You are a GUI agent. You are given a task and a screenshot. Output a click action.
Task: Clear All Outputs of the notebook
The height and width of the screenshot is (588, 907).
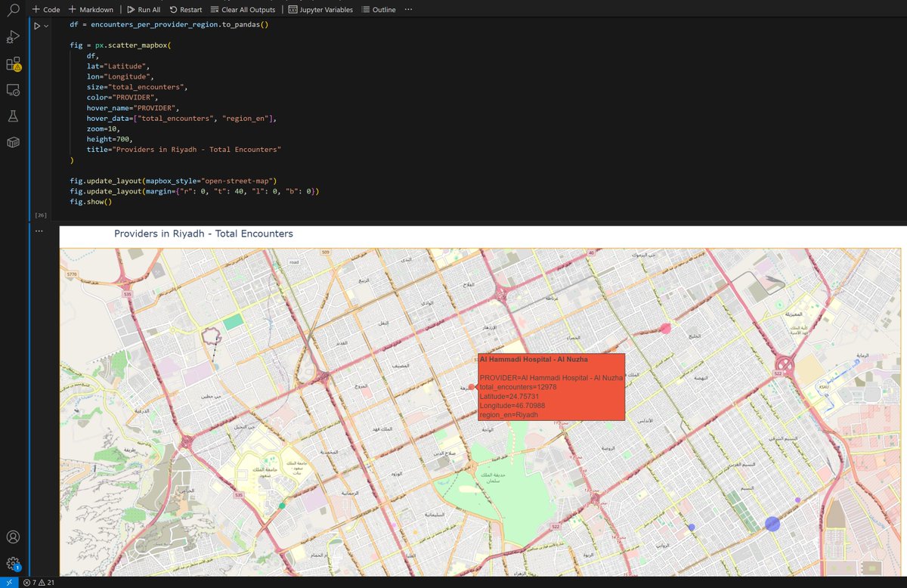tap(243, 10)
